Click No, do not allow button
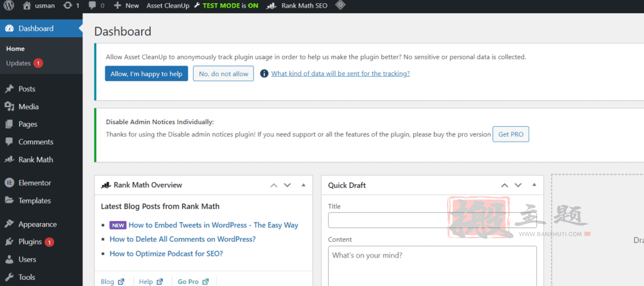The image size is (644, 286). click(x=223, y=74)
